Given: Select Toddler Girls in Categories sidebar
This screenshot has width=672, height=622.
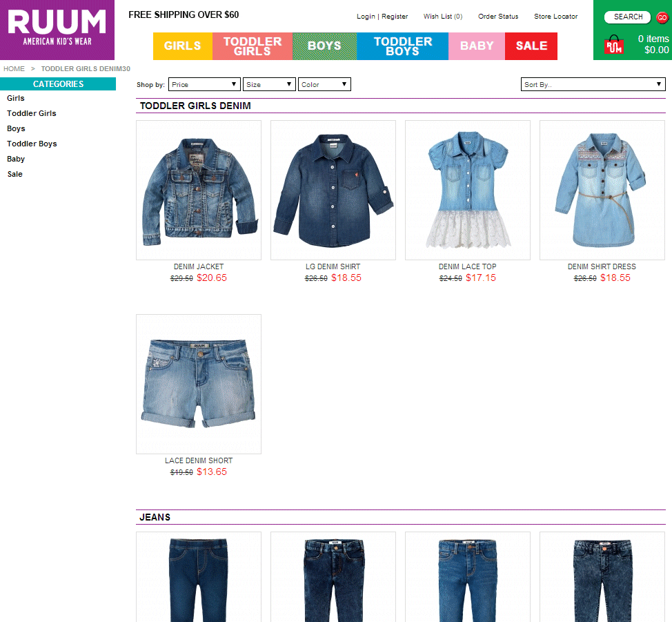Looking at the screenshot, I should [x=31, y=113].
